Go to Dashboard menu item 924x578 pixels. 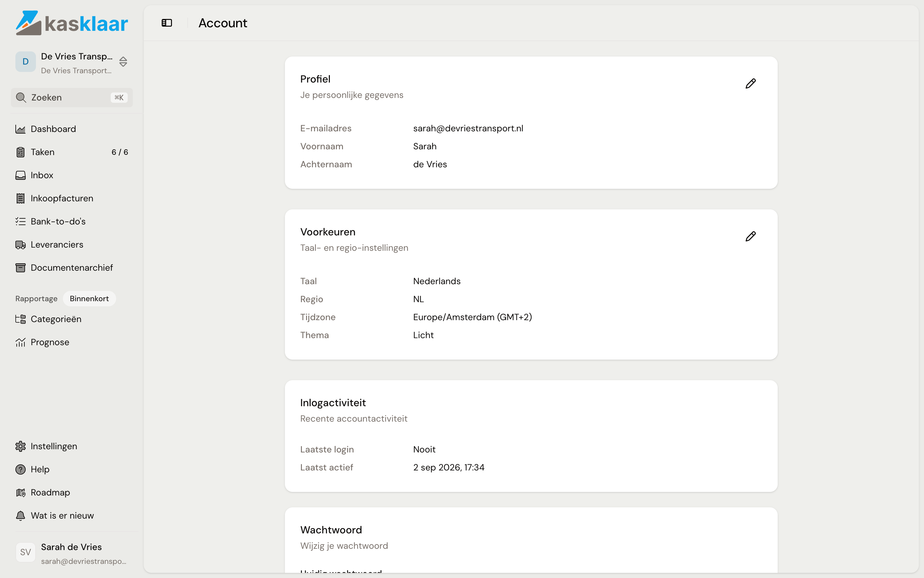(72, 129)
